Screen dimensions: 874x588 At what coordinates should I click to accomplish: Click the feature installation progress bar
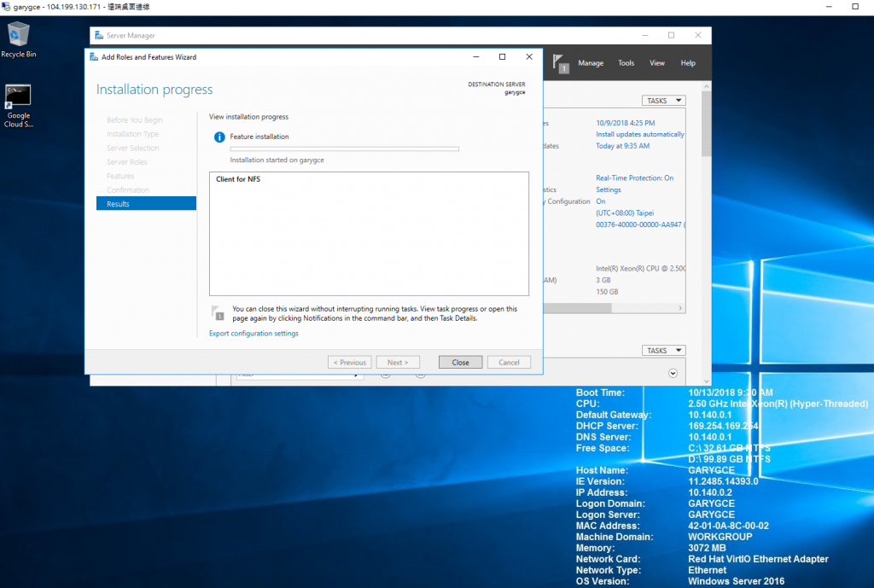pos(345,148)
